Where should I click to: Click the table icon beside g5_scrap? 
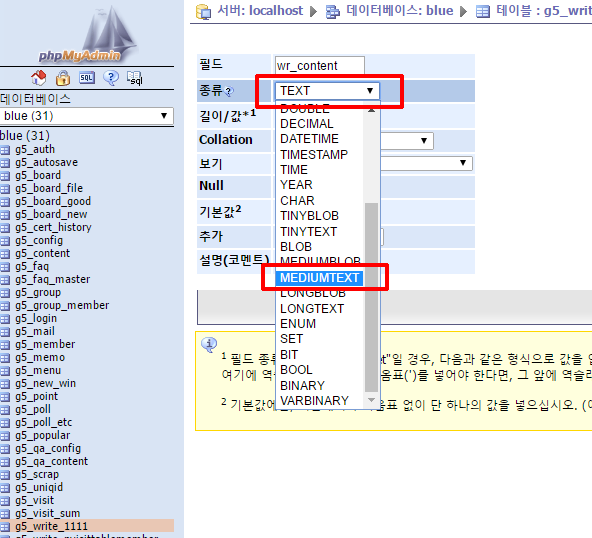(x=5, y=475)
